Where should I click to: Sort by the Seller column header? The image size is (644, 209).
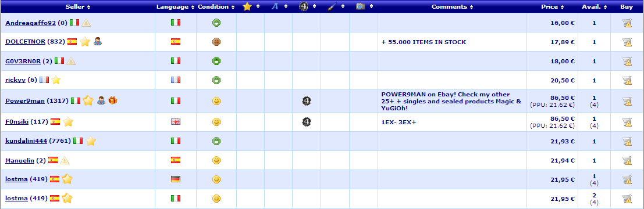point(78,6)
